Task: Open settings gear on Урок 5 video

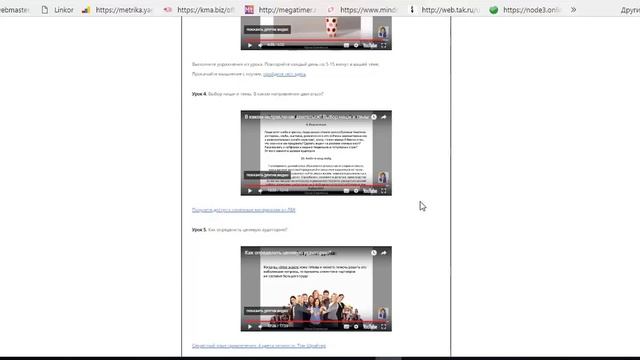Action: [356, 327]
